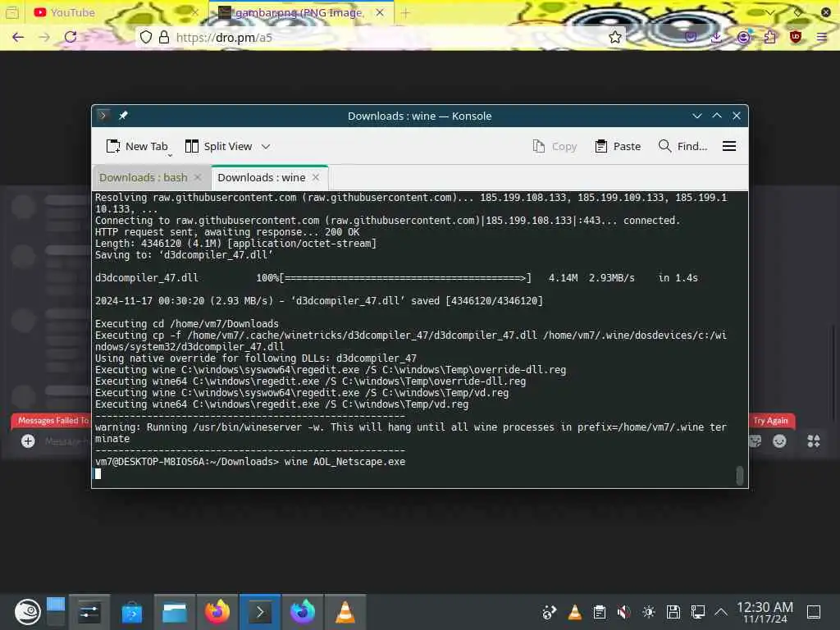840x630 pixels.
Task: Open the Konsole hamburger menu
Action: coord(729,146)
